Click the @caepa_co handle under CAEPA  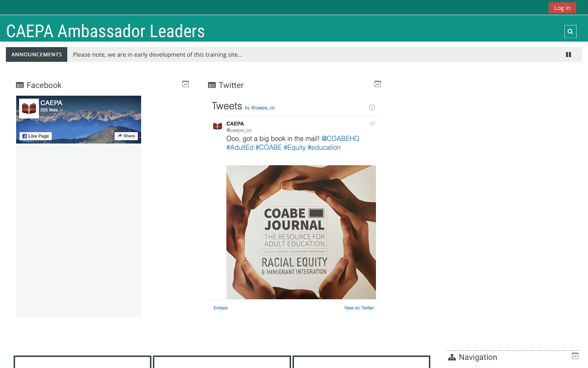pyautogui.click(x=239, y=130)
